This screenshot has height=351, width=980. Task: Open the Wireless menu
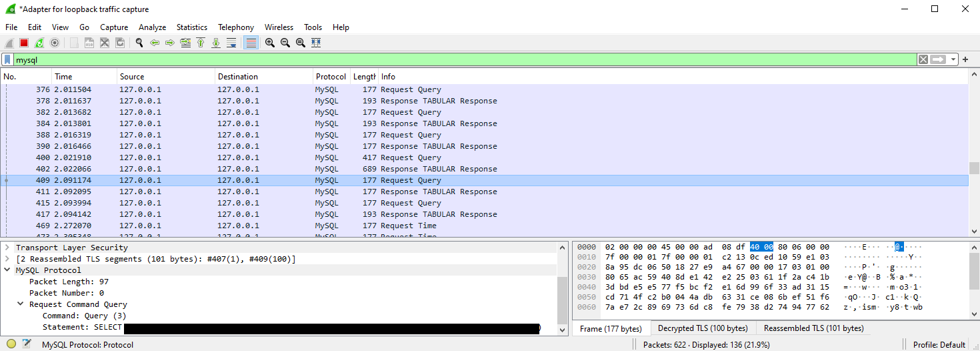point(279,27)
